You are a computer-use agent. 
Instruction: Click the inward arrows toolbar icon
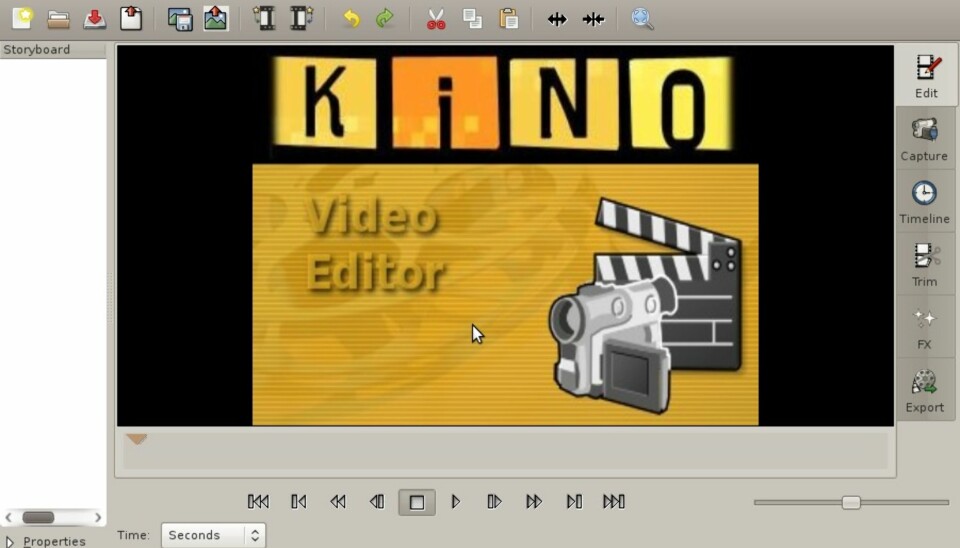point(593,20)
